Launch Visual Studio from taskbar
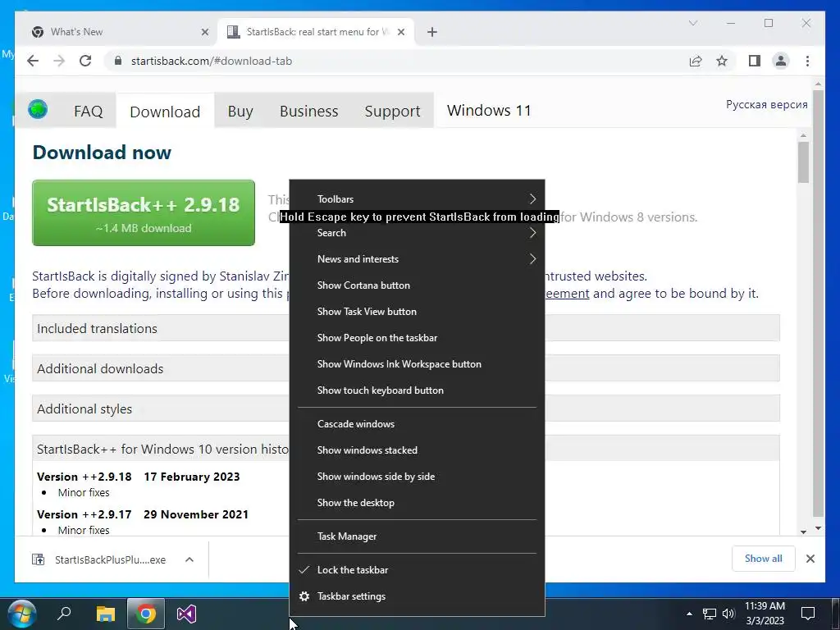Image resolution: width=840 pixels, height=630 pixels. click(x=186, y=614)
